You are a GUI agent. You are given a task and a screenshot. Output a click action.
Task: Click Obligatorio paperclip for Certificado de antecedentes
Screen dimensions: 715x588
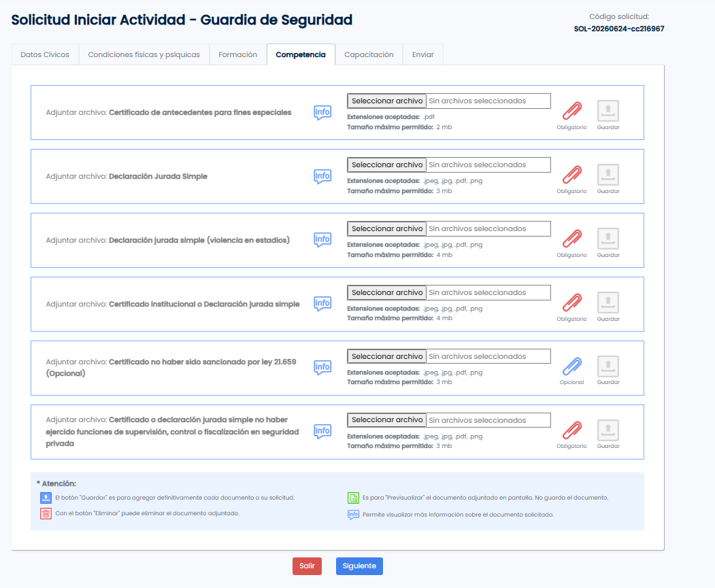[x=572, y=111]
